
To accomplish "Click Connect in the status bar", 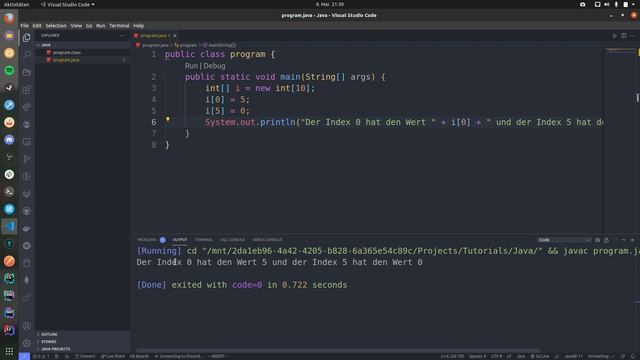I will point(85,356).
